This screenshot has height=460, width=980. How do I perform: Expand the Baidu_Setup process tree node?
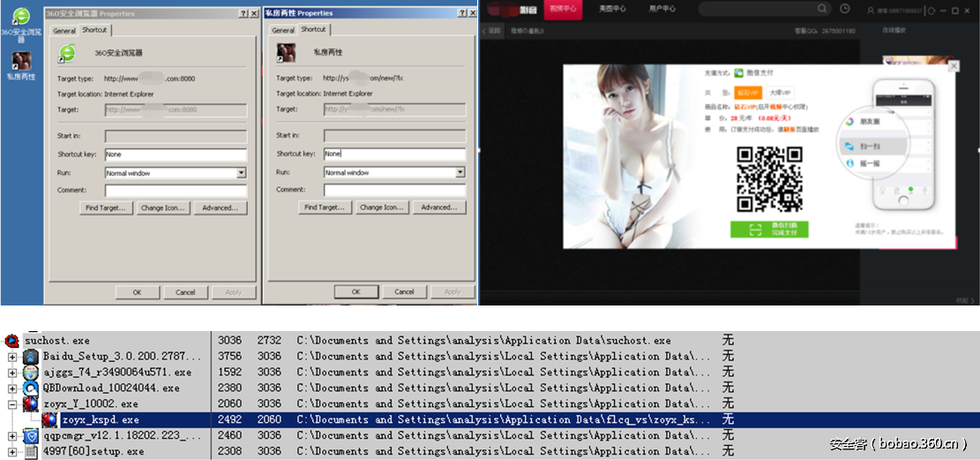[x=12, y=357]
